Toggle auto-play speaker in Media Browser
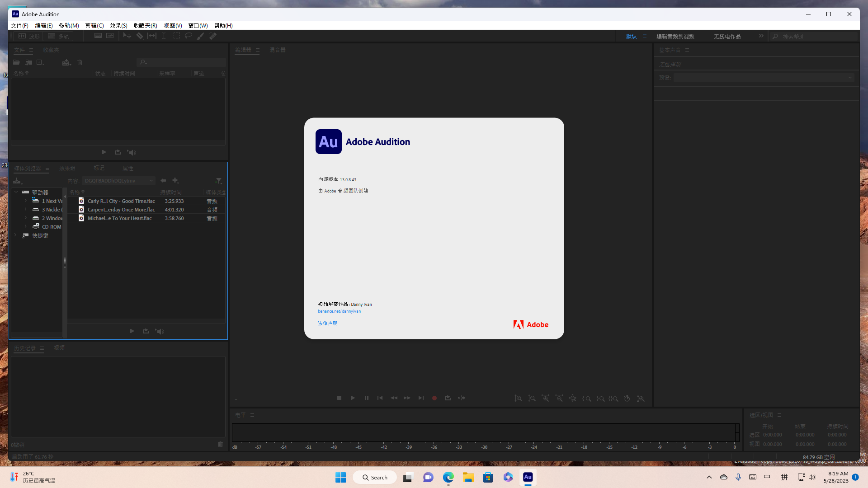Image resolution: width=868 pixels, height=488 pixels. tap(160, 331)
